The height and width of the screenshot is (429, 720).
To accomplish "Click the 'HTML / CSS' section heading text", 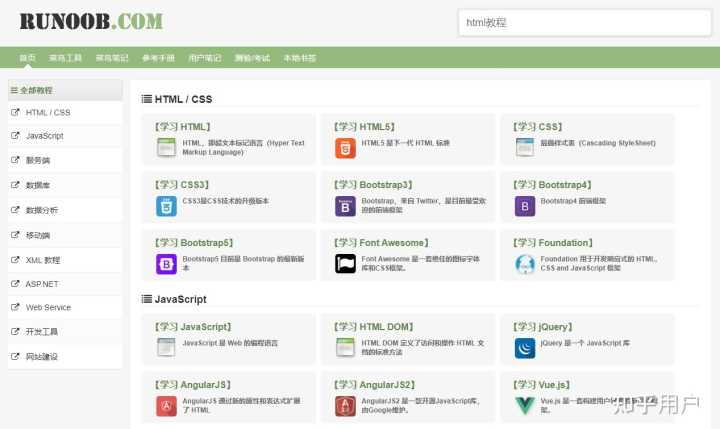I will tap(183, 99).
